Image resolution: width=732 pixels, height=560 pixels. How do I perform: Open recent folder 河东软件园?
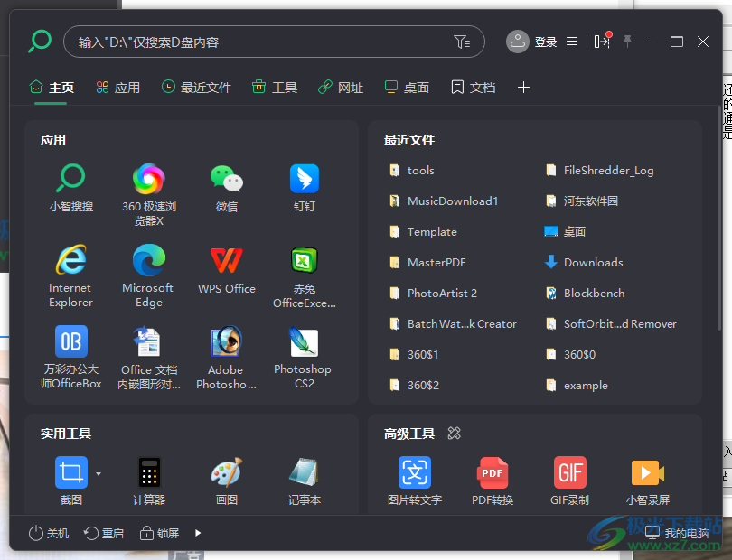tap(582, 201)
